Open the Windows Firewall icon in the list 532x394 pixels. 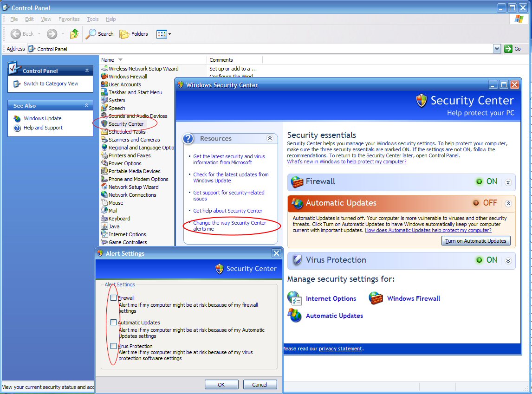pyautogui.click(x=104, y=76)
